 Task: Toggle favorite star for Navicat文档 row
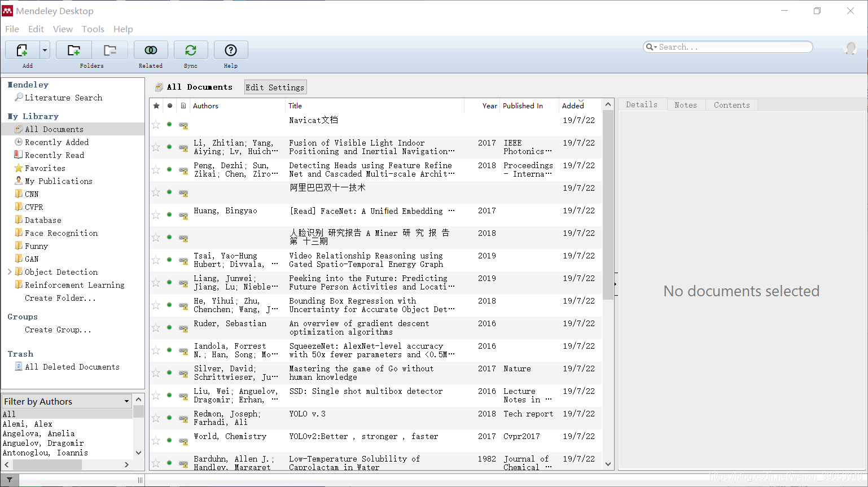pyautogui.click(x=156, y=125)
